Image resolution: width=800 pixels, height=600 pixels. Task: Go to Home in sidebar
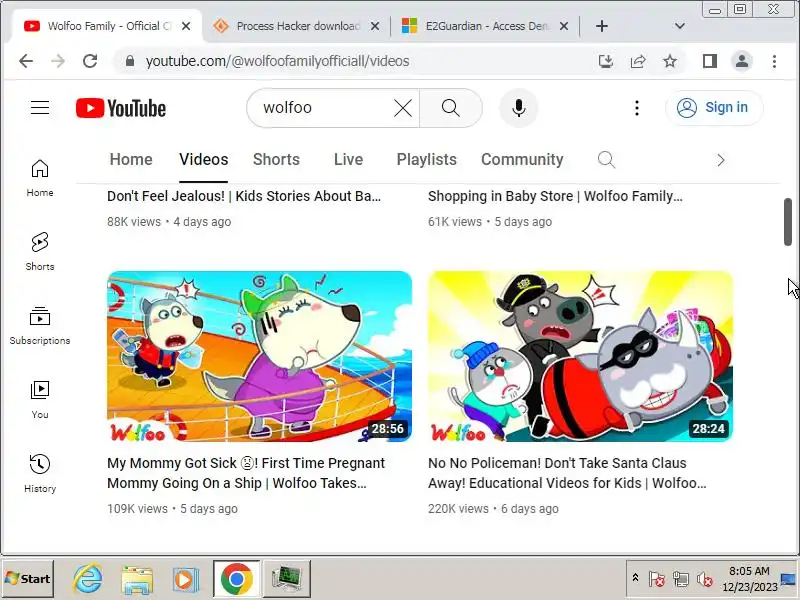click(40, 178)
